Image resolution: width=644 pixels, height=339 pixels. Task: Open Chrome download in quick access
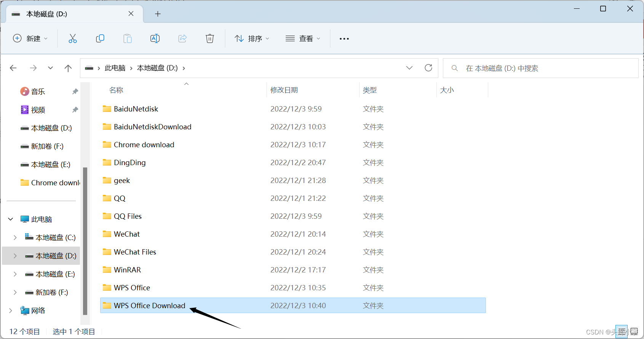50,183
